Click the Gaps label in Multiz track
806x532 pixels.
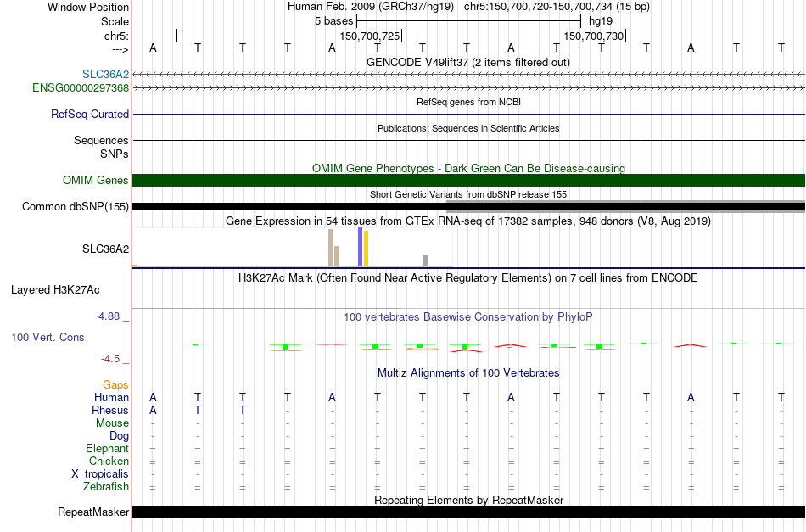(x=115, y=385)
